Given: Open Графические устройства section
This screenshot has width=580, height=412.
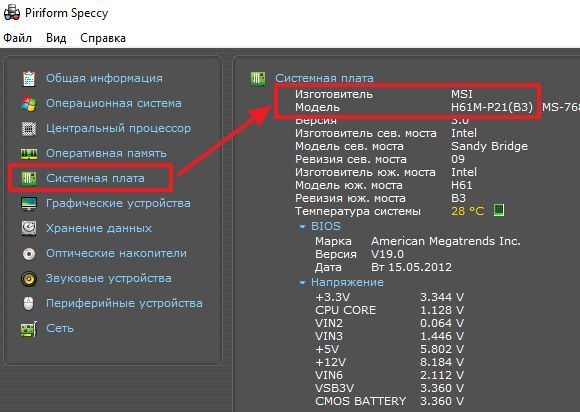Looking at the screenshot, I should tap(118, 203).
